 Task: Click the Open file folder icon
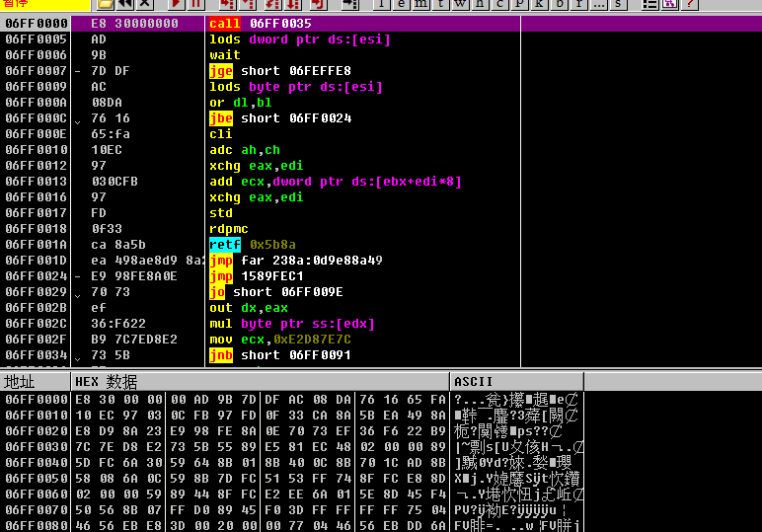pyautogui.click(x=105, y=5)
